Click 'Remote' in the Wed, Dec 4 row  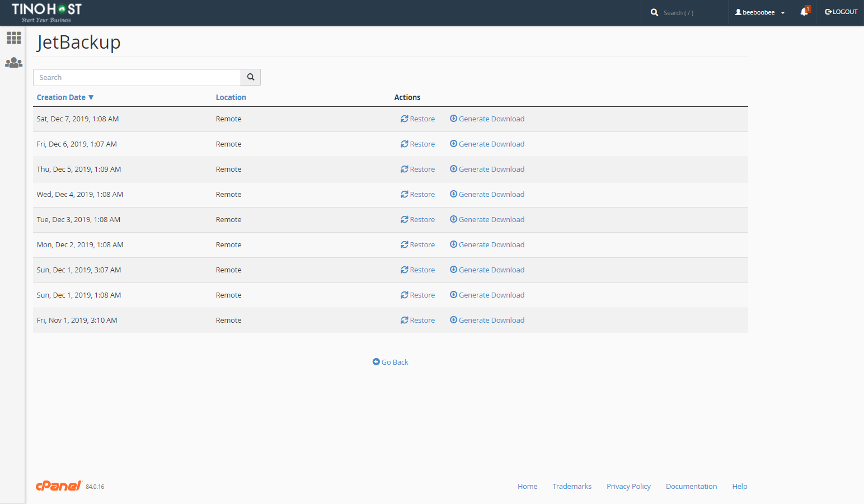(x=228, y=194)
